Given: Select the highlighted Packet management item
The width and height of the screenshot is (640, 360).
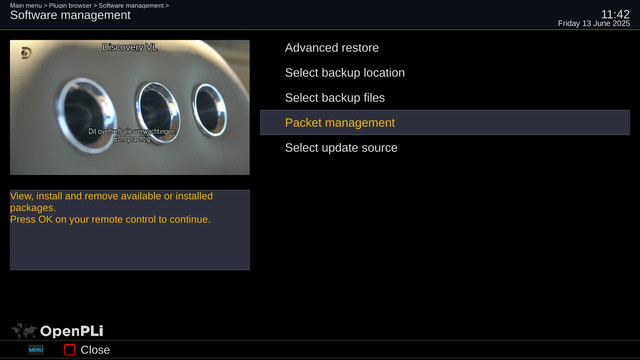Looking at the screenshot, I should [x=444, y=122].
